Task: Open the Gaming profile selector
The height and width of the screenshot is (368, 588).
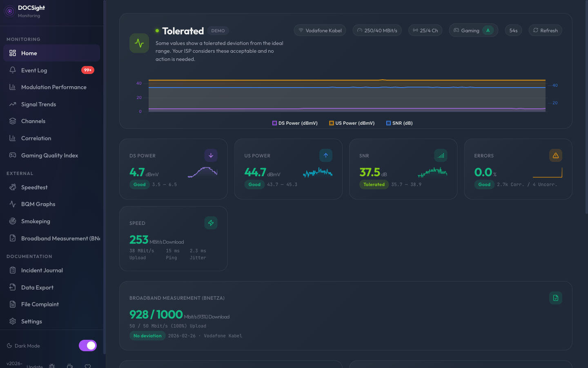Action: [x=473, y=30]
